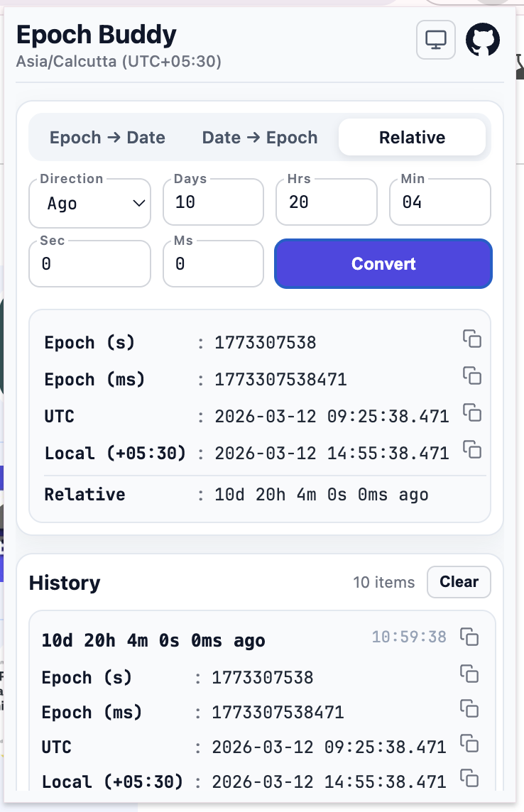The height and width of the screenshot is (812, 524).
Task: Click into the Hrs input field
Action: [327, 203]
